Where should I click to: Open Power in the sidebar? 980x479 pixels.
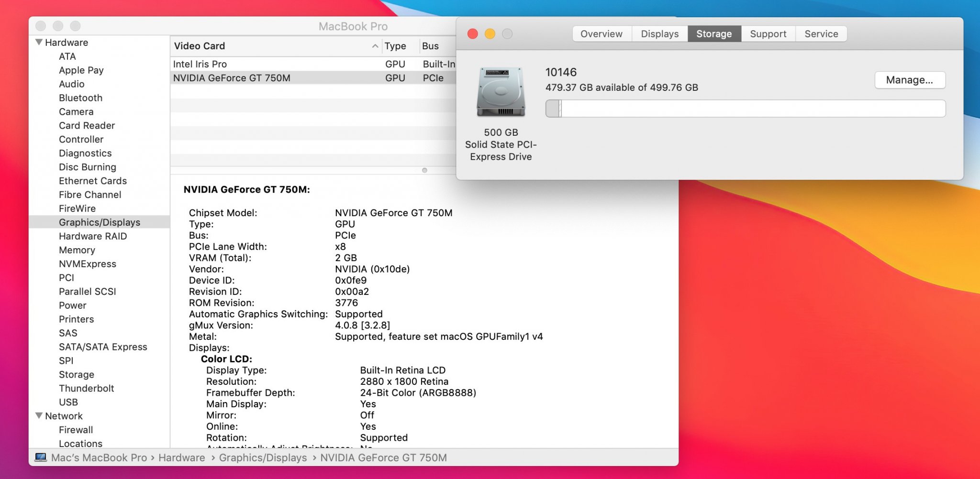[73, 305]
